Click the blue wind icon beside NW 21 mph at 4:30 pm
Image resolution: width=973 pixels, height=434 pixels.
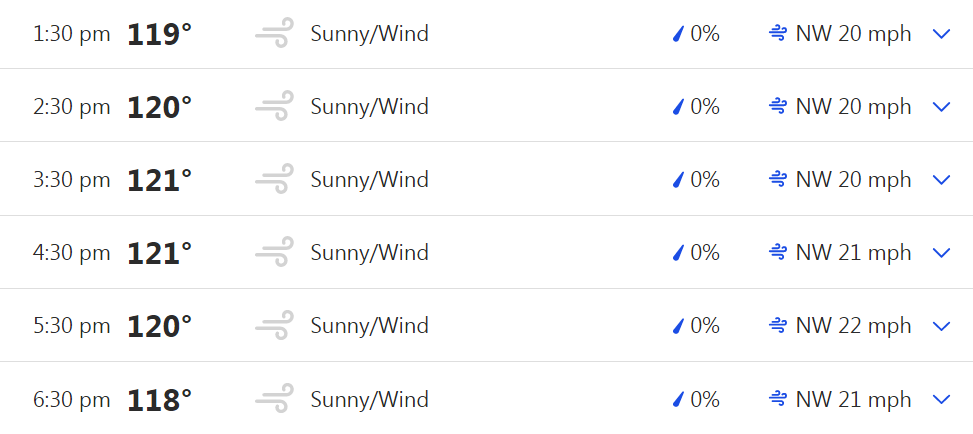pyautogui.click(x=777, y=253)
